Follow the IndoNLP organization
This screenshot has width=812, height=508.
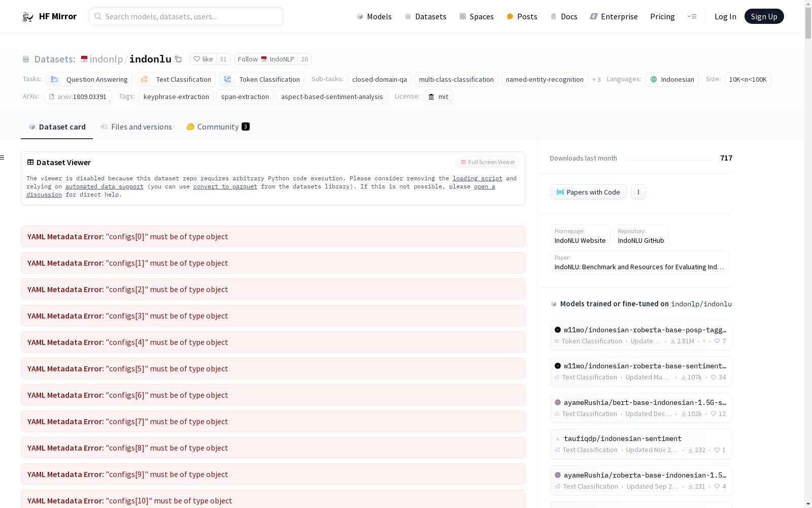[x=266, y=59]
